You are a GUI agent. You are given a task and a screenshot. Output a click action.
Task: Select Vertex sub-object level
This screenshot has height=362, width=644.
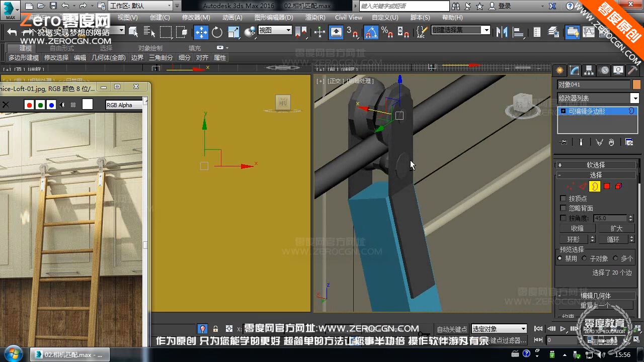(570, 187)
